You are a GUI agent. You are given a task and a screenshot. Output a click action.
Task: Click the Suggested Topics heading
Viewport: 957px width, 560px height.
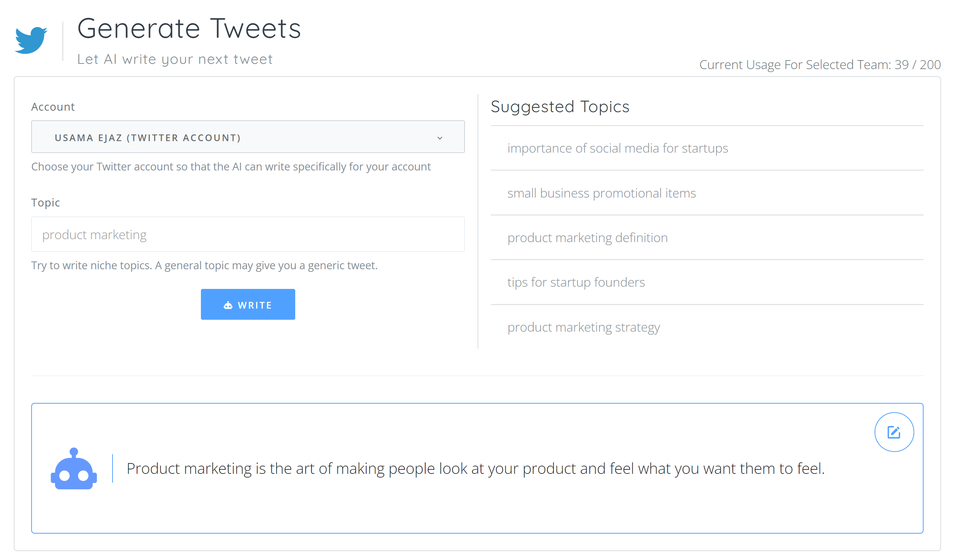tap(560, 107)
